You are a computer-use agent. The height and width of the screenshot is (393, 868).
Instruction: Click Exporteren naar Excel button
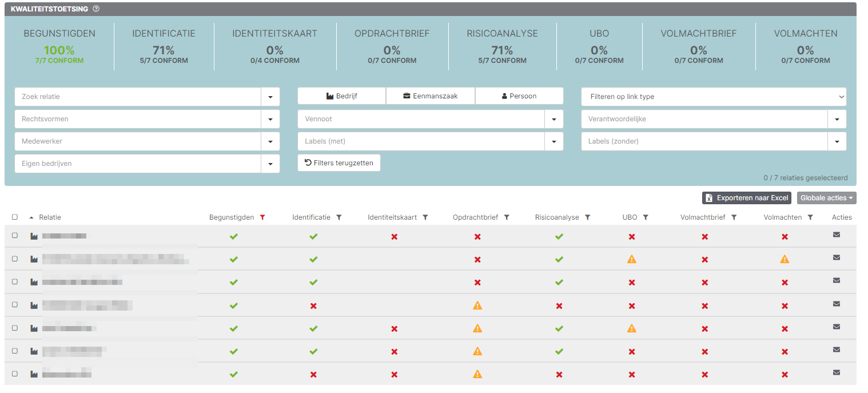pos(747,198)
